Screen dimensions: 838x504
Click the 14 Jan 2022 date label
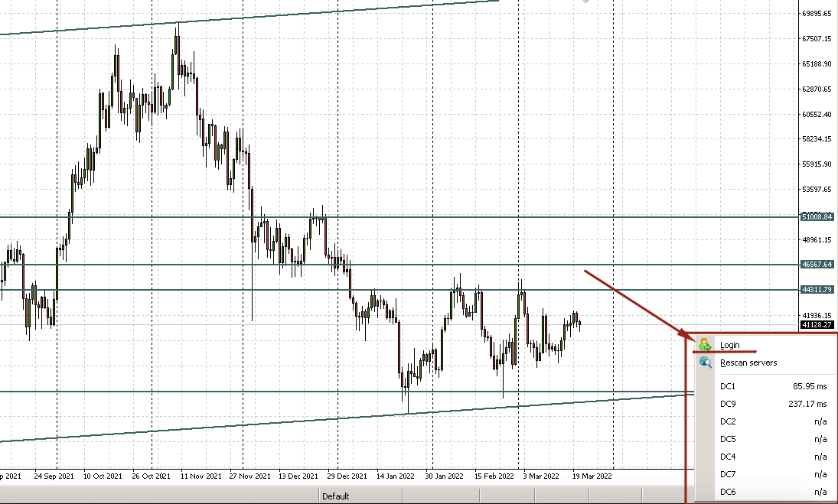396,476
